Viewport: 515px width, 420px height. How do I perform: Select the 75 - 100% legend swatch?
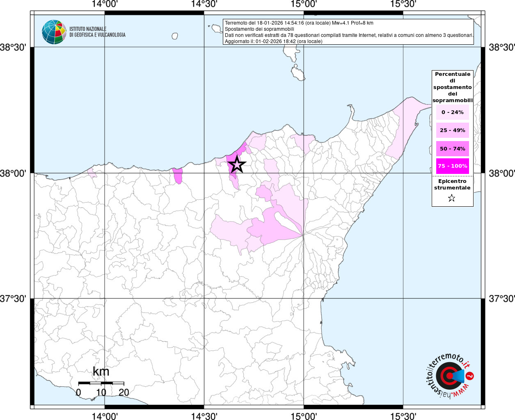coord(452,166)
